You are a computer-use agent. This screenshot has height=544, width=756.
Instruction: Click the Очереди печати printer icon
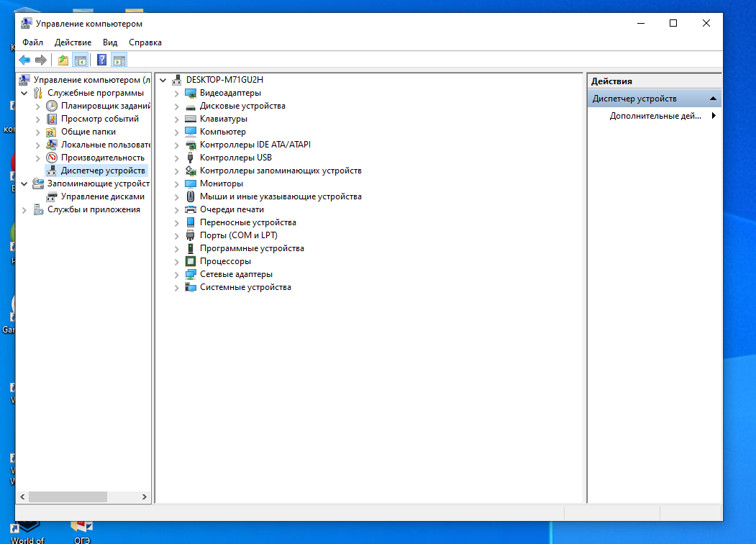[191, 209]
